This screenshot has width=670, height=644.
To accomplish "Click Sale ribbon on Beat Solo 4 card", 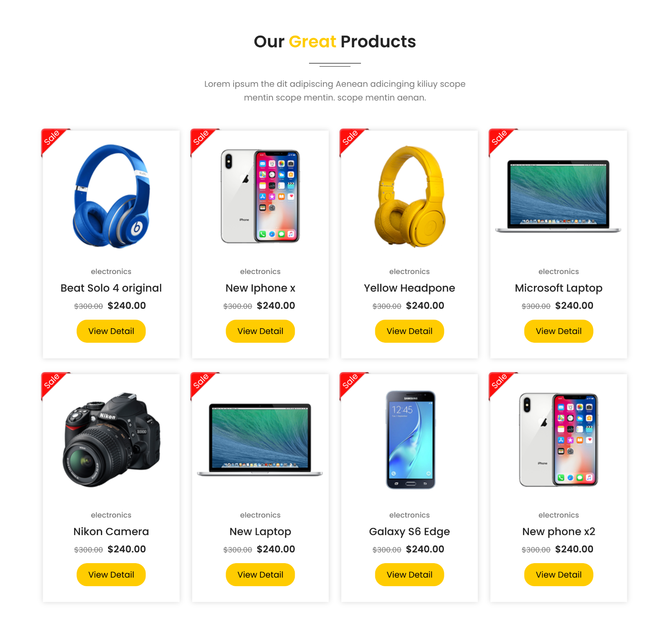I will (53, 140).
